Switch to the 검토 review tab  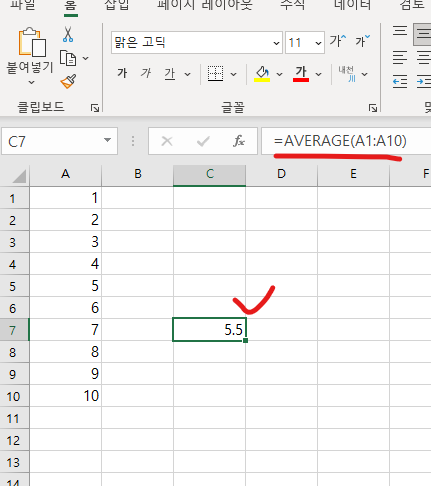pos(412,5)
